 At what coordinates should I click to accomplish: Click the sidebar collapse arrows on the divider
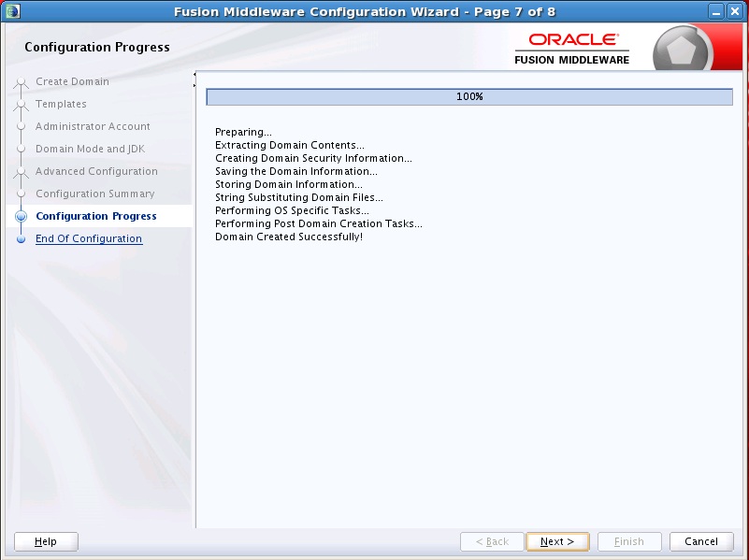click(194, 79)
